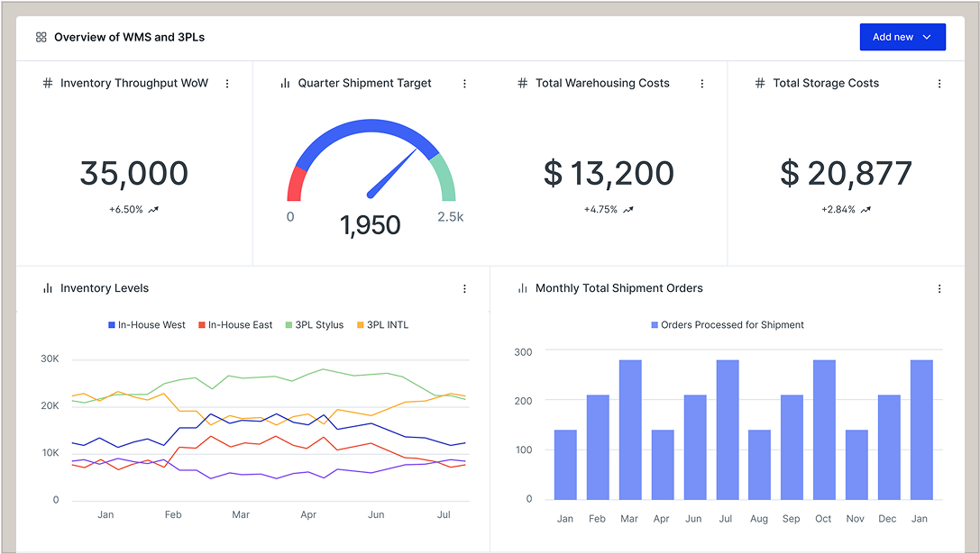Click the hash icon beside Total Storage Costs
Screen dimensions: 980x554
[x=760, y=84]
